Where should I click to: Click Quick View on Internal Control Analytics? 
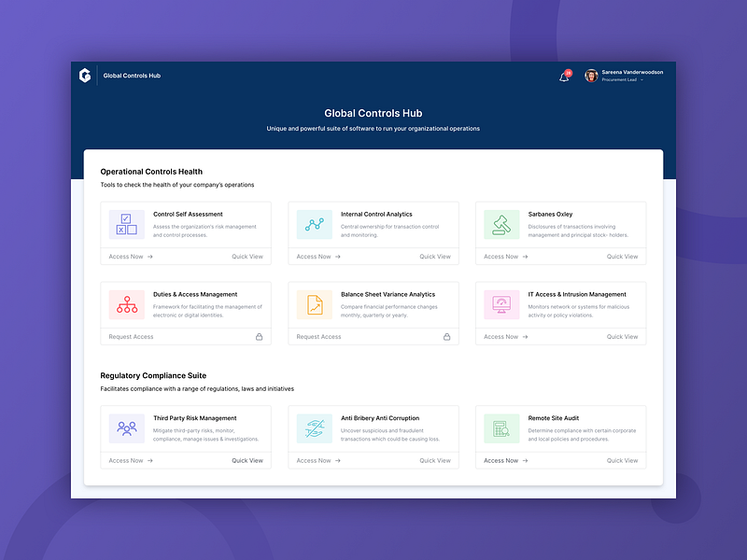click(x=435, y=257)
